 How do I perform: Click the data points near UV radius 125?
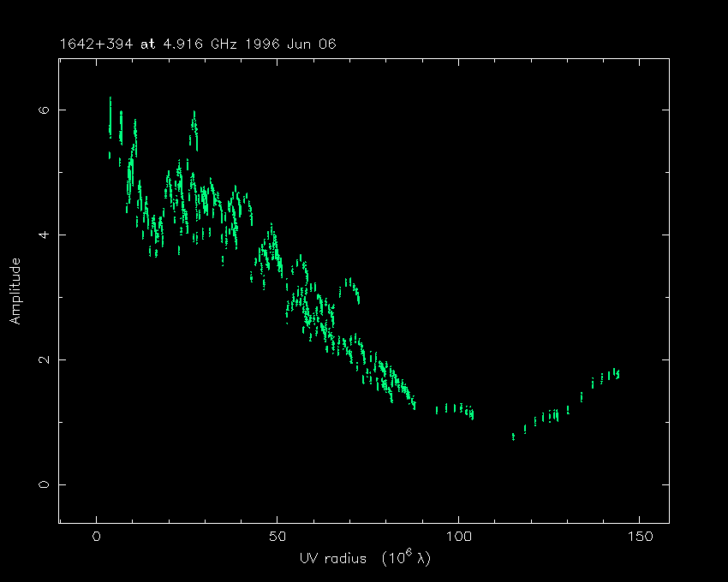pyautogui.click(x=552, y=416)
